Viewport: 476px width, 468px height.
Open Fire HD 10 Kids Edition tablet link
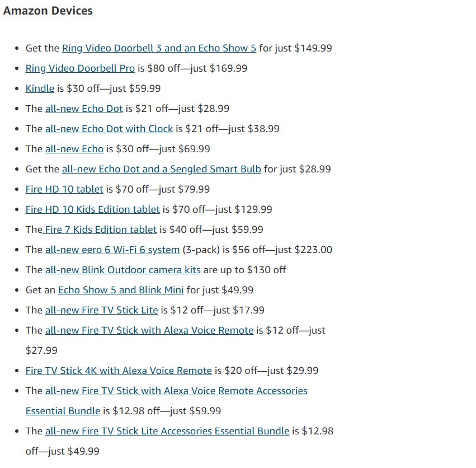(x=93, y=209)
